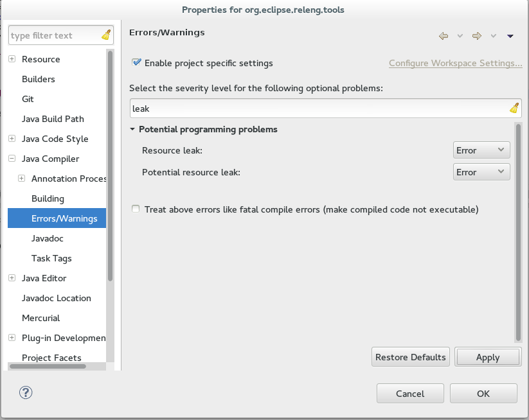The height and width of the screenshot is (420, 529).
Task: Click the Cancel button
Action: 410,394
